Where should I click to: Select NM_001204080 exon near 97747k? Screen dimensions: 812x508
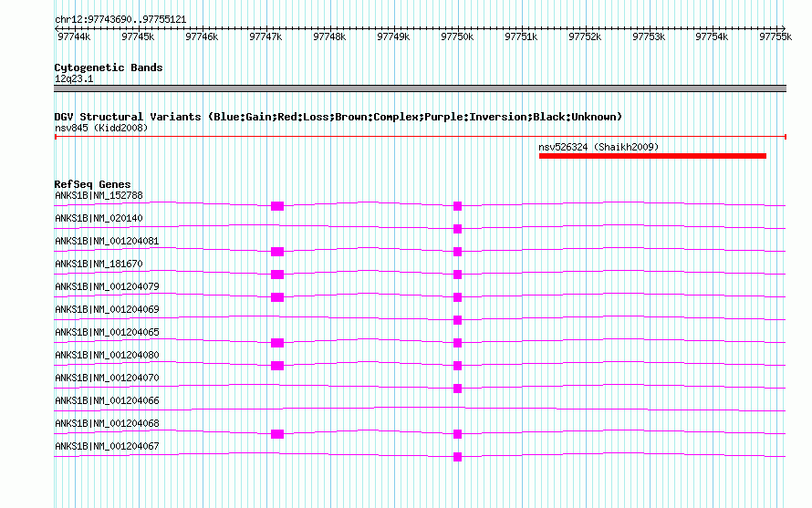click(x=277, y=366)
